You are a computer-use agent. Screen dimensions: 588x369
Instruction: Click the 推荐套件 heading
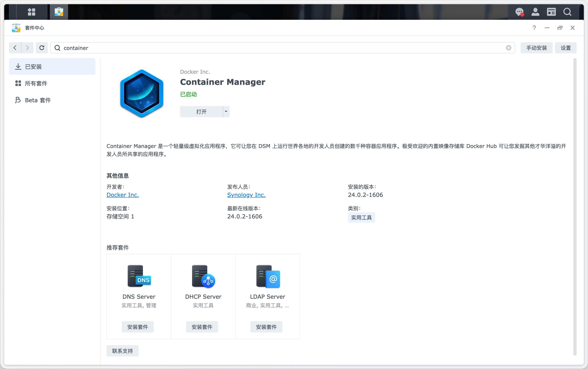coord(118,248)
